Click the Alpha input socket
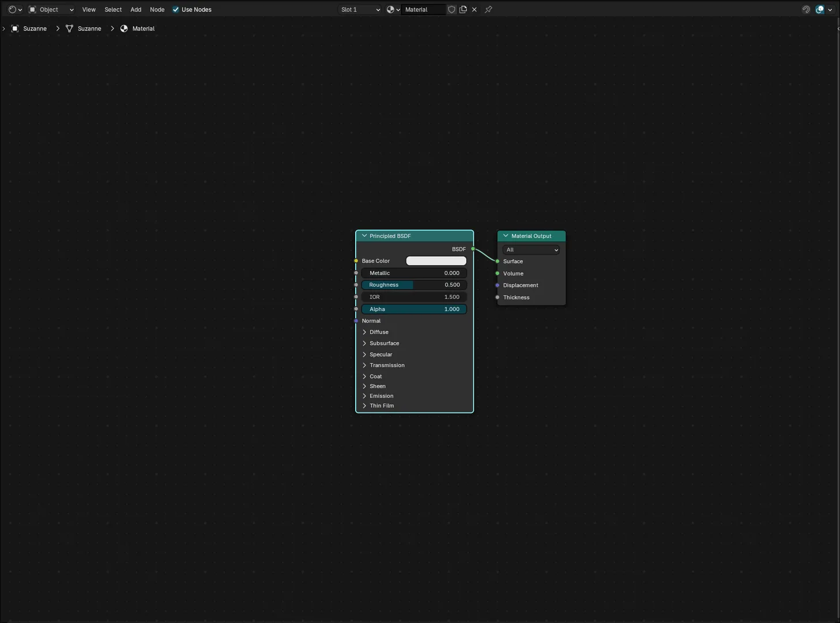 point(356,309)
